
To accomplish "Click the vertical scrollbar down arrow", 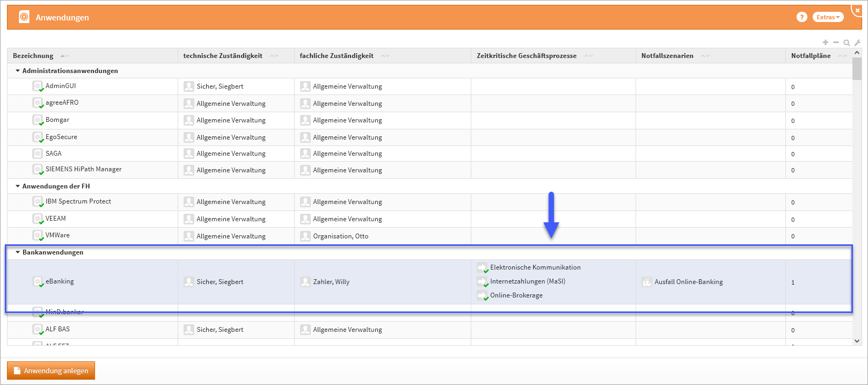I will point(857,341).
